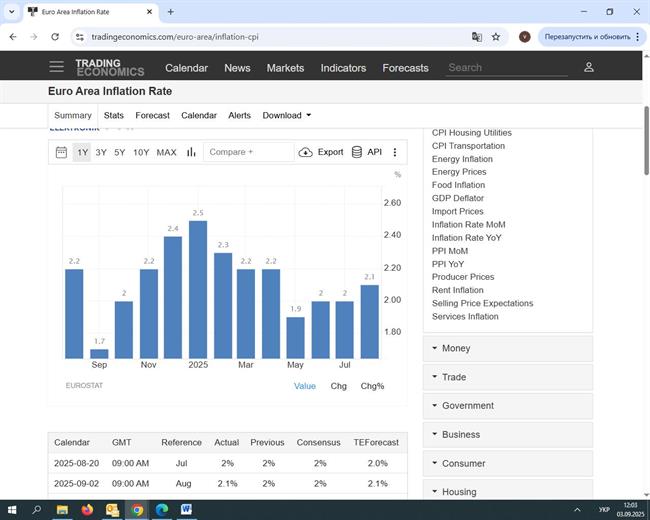
Task: Bookmark this page with star icon
Action: [496, 37]
